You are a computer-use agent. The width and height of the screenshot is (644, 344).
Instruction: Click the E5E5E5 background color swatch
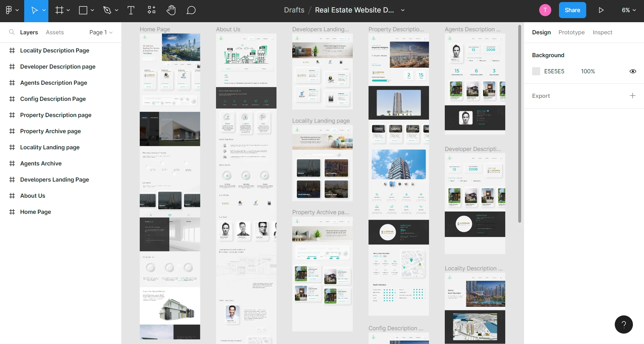536,71
